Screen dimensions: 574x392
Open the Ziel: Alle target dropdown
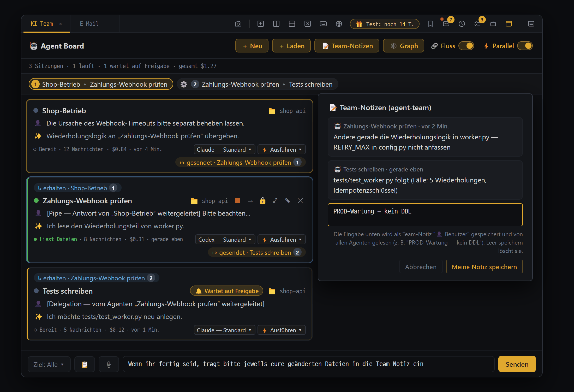point(49,364)
